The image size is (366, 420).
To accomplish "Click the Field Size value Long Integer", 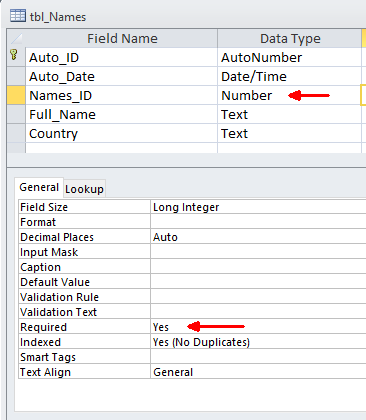I will 258,207.
